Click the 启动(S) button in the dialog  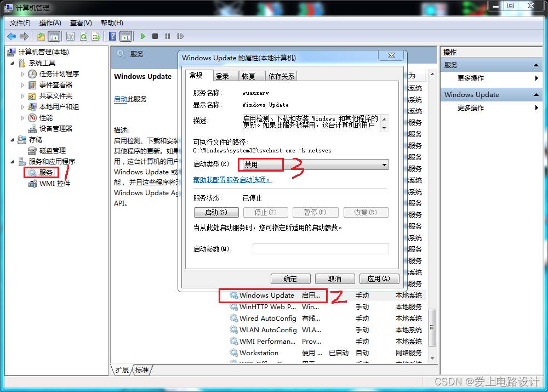[216, 212]
